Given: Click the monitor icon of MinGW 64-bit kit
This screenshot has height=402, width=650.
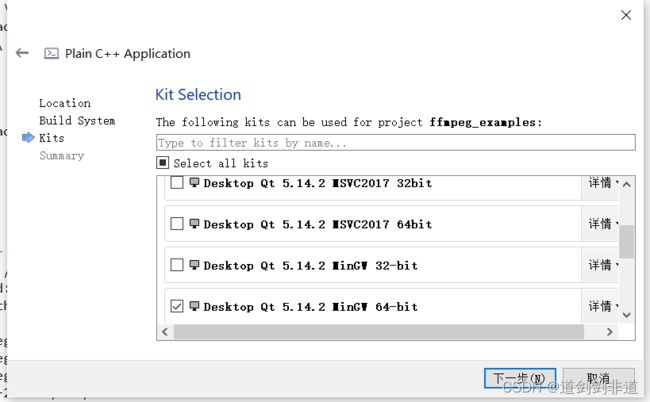Looking at the screenshot, I should coord(194,306).
